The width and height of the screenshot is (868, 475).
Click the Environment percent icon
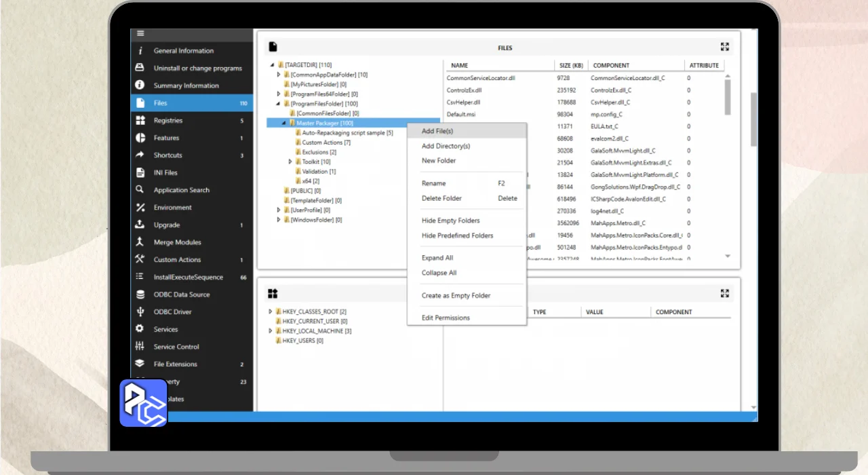pos(140,208)
